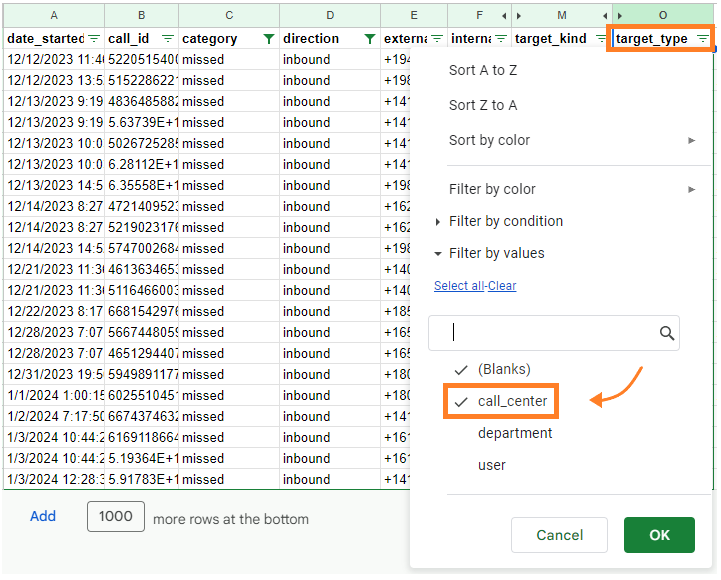The image size is (721, 580).
Task: Select date cell 1/3/2024 12:28:3
Action: [x=54, y=479]
